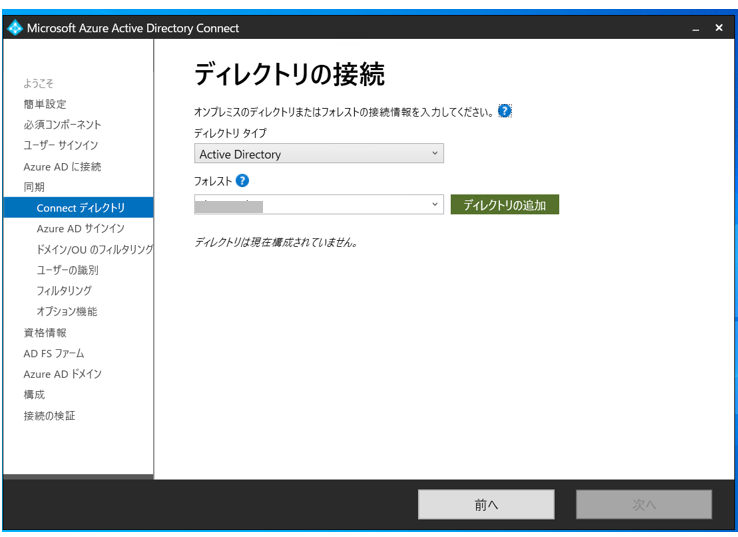
Task: Close the Azure AD Connect window
Action: tap(719, 28)
